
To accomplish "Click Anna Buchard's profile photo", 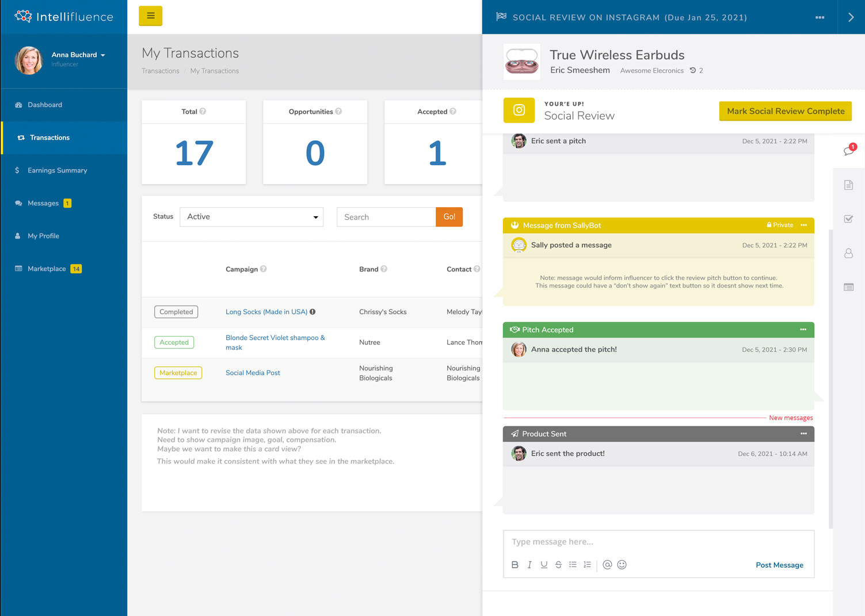I will (29, 60).
